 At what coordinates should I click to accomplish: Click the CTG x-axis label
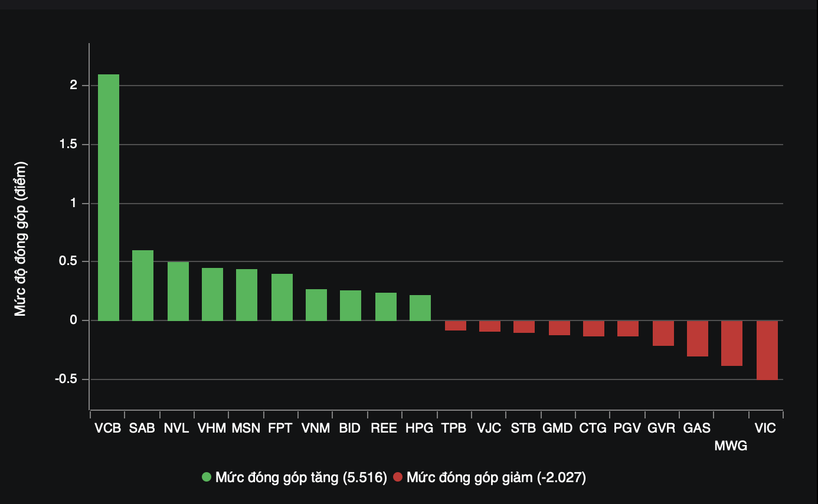click(593, 428)
